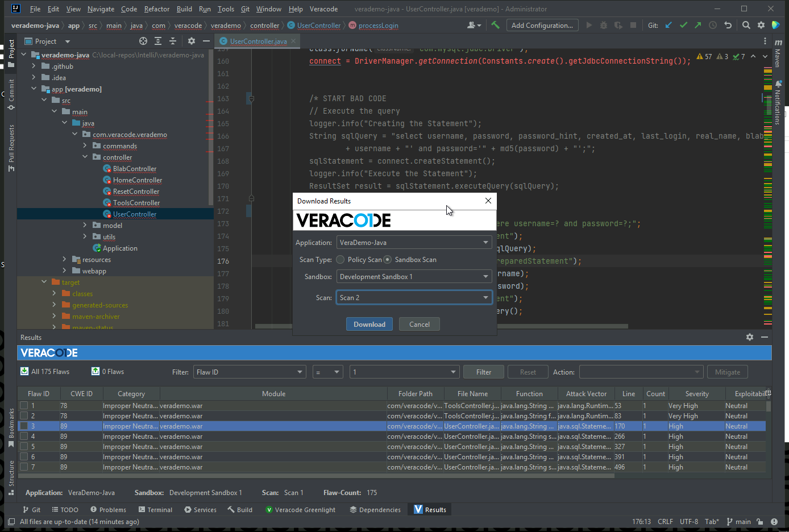Open the Navigate menu
Viewport: 789px width, 532px height.
(101, 9)
